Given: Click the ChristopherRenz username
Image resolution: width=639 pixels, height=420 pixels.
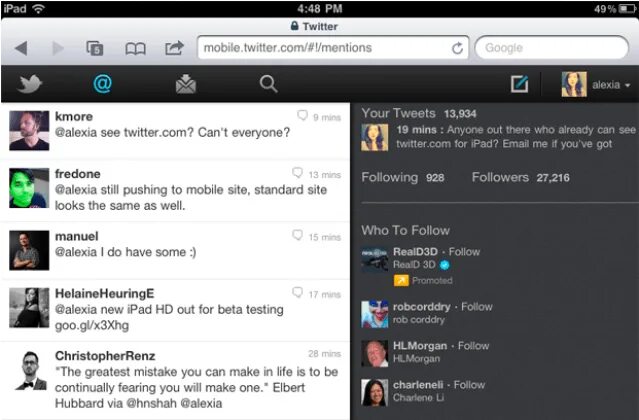Looking at the screenshot, I should [105, 356].
